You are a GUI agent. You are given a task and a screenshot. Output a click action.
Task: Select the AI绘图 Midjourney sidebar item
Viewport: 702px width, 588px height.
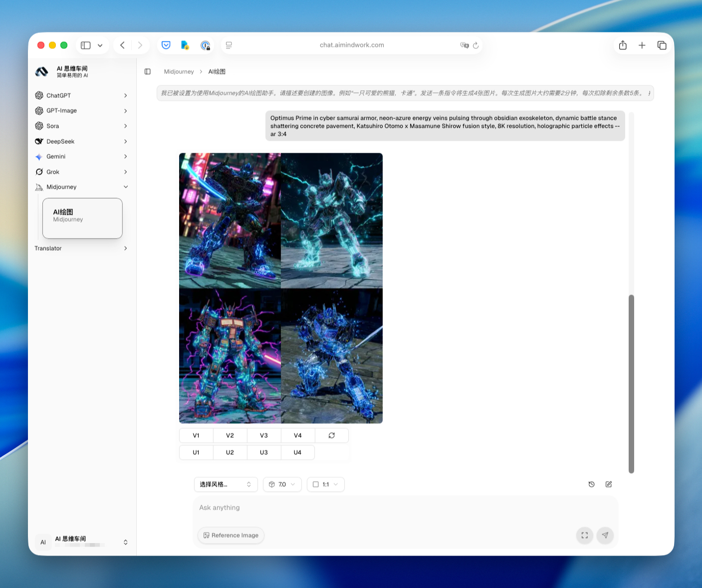pos(82,218)
